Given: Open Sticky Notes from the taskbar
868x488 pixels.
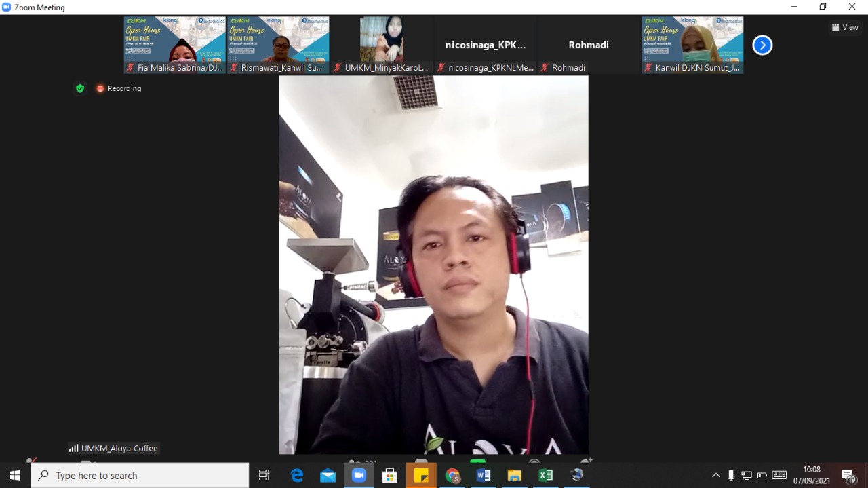Looking at the screenshot, I should (421, 476).
